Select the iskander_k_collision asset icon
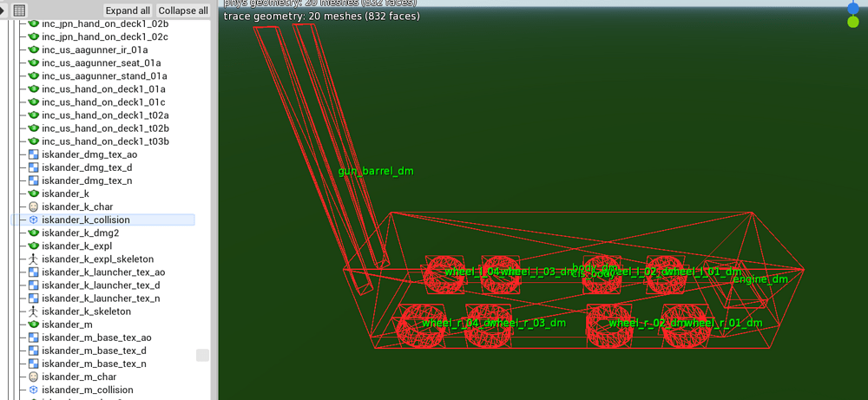This screenshot has height=400, width=868. tap(33, 220)
